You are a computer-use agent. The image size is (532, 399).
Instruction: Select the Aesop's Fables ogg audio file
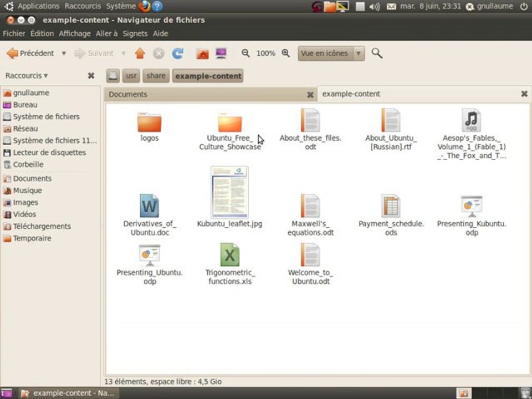(471, 120)
